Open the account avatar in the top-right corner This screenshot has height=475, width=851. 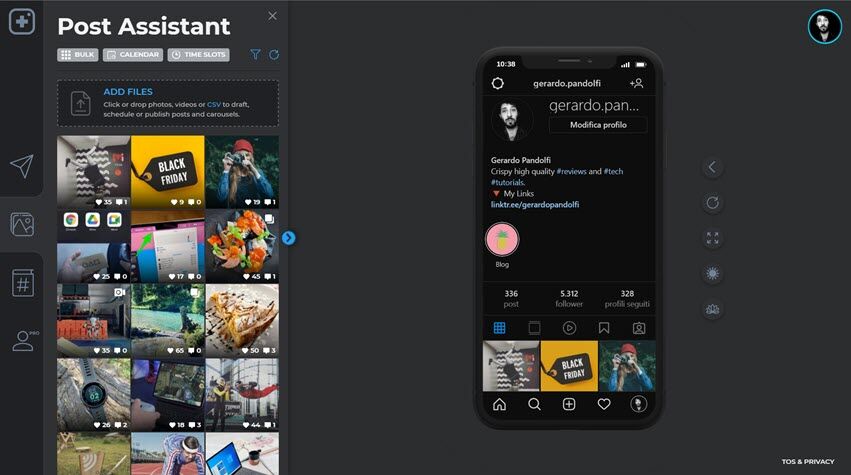pyautogui.click(x=824, y=26)
